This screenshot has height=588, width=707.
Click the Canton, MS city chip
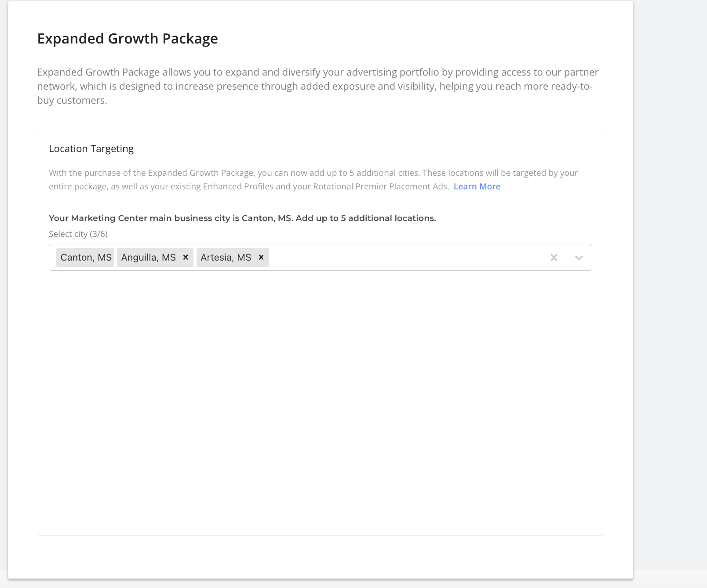86,258
